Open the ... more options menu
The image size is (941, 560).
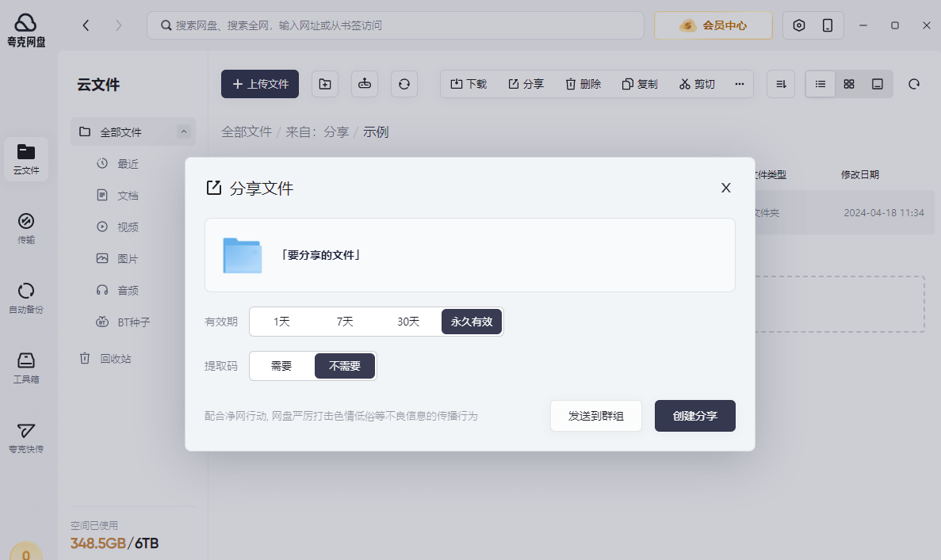pyautogui.click(x=739, y=84)
